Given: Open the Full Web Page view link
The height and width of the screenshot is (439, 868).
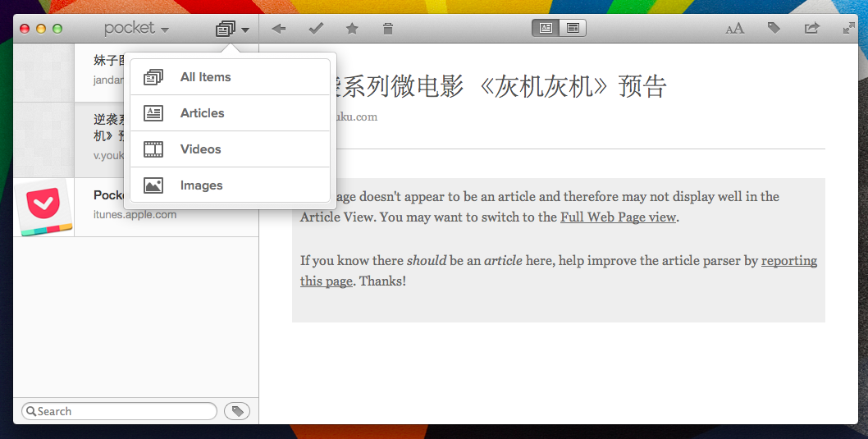Looking at the screenshot, I should pos(618,217).
